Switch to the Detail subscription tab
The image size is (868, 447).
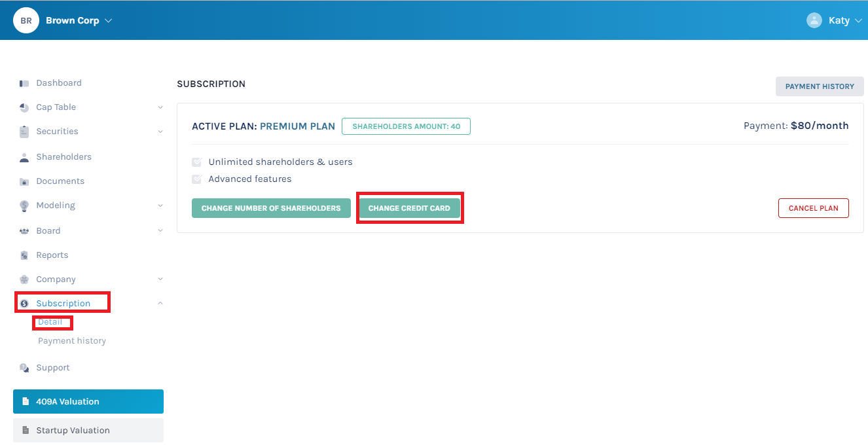tap(52, 322)
